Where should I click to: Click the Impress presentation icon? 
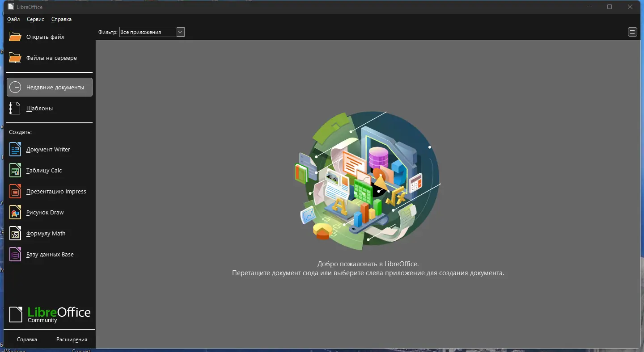(15, 192)
